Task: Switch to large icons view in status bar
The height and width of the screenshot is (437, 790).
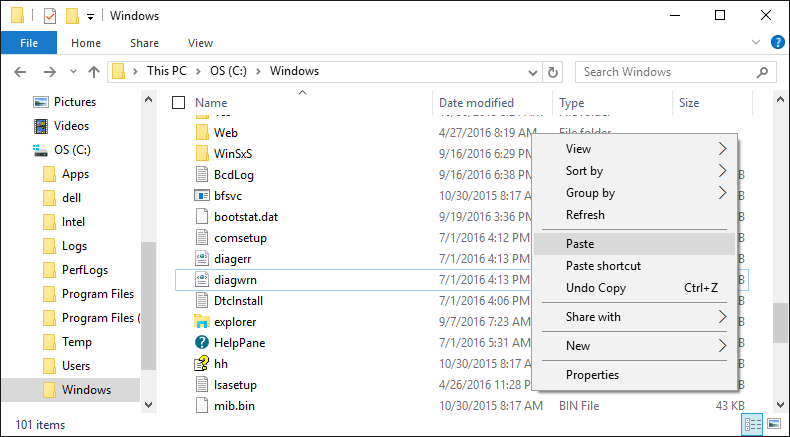Action: click(774, 424)
